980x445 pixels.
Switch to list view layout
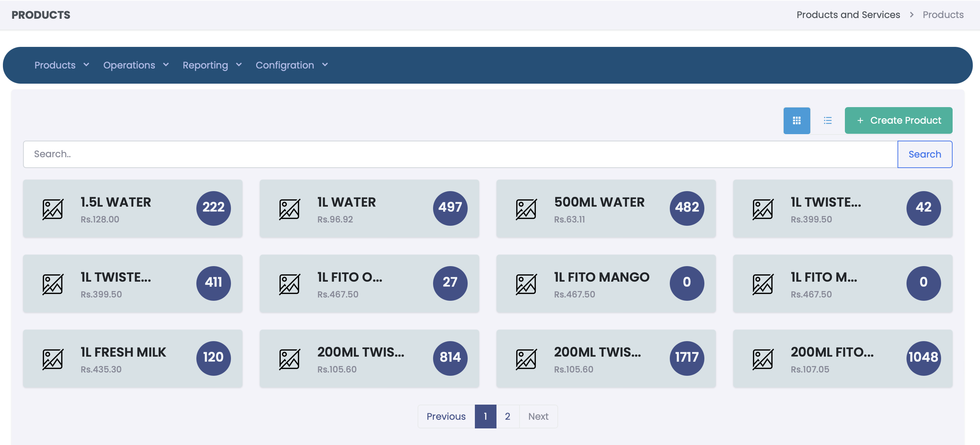[x=828, y=121]
